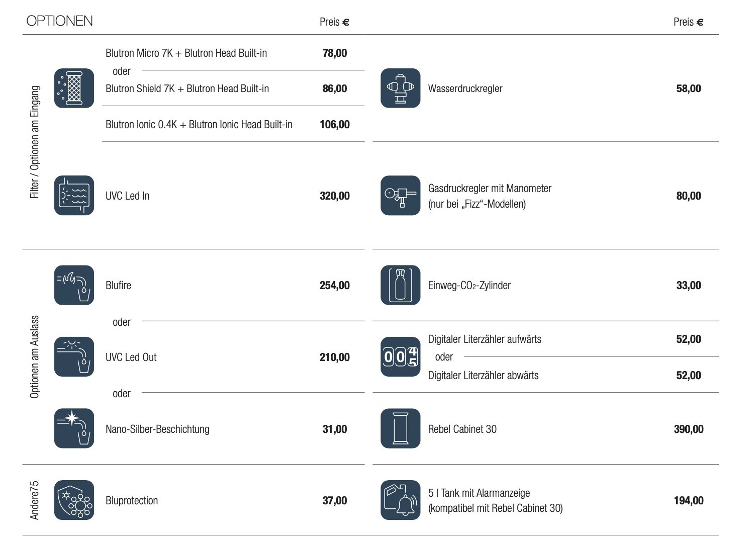Click Blutron Ionic 0.4K price 106,00
This screenshot has height=536, width=756.
[335, 125]
